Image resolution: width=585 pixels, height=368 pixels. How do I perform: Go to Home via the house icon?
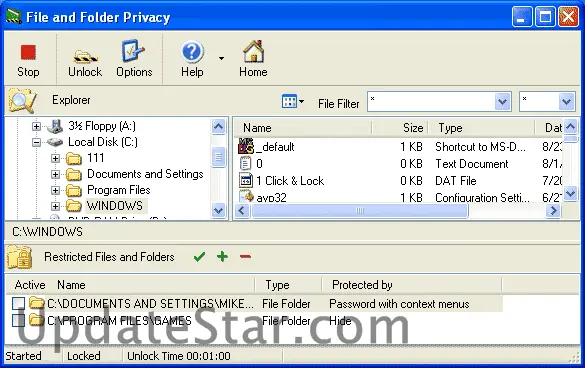[253, 52]
